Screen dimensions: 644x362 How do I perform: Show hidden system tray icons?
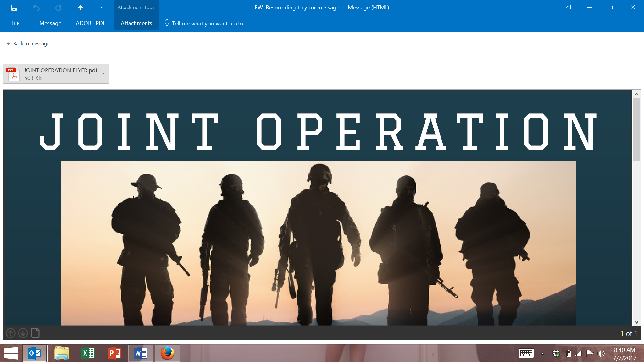click(x=542, y=354)
